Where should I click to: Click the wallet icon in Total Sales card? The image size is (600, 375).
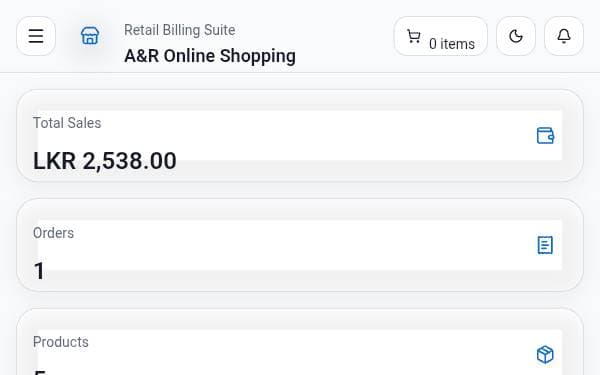point(545,135)
